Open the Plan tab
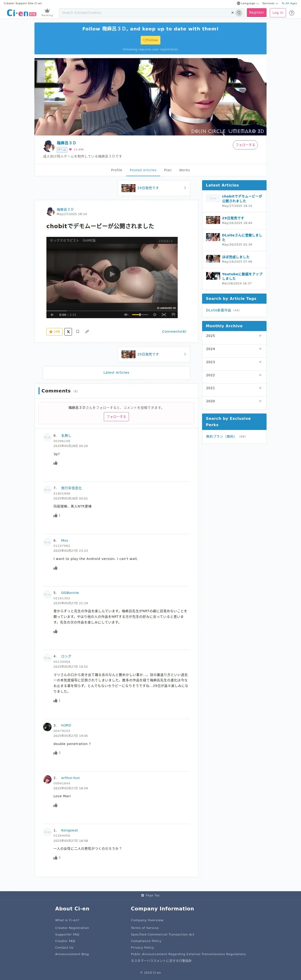This screenshot has width=301, height=980. tap(168, 170)
